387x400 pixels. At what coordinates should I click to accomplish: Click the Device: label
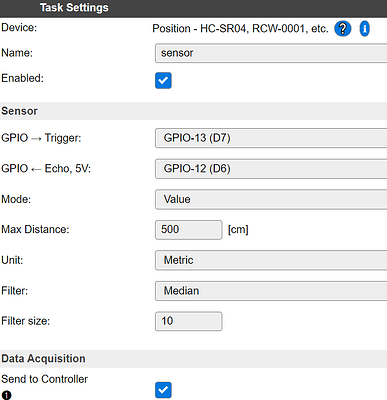(x=19, y=28)
